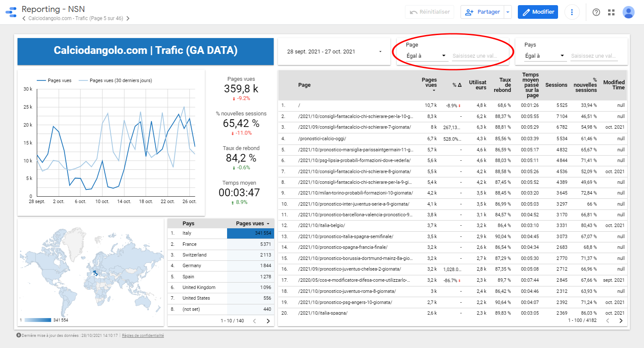Go to next report page arrow

pyautogui.click(x=128, y=18)
